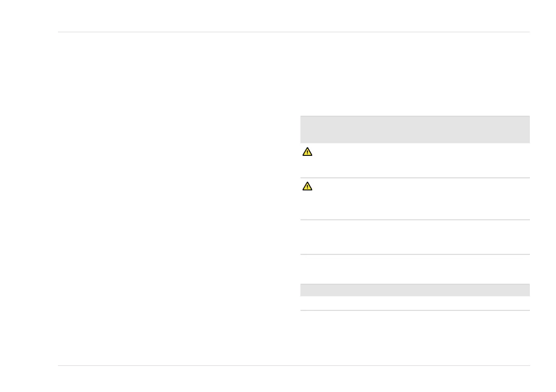Viewport: 556px width, 392px height.
Task: Click the lower yellow warning triangle icon
Action: 307,186
